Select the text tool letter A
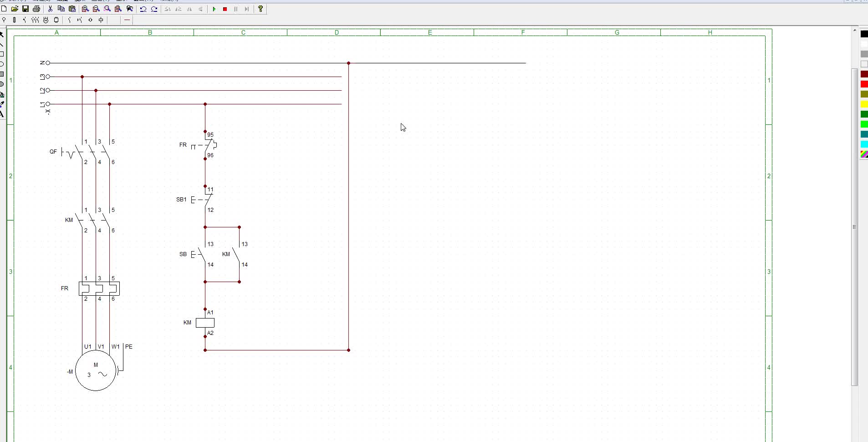868x442 pixels. (x=2, y=114)
